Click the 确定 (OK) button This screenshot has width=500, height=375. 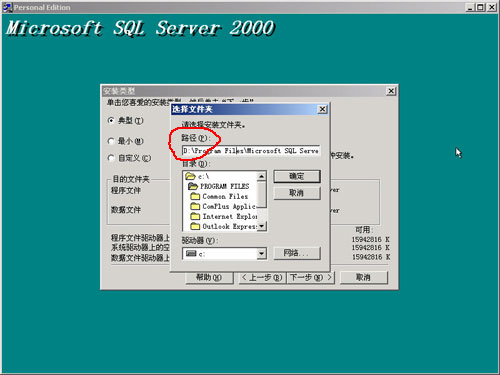click(297, 176)
